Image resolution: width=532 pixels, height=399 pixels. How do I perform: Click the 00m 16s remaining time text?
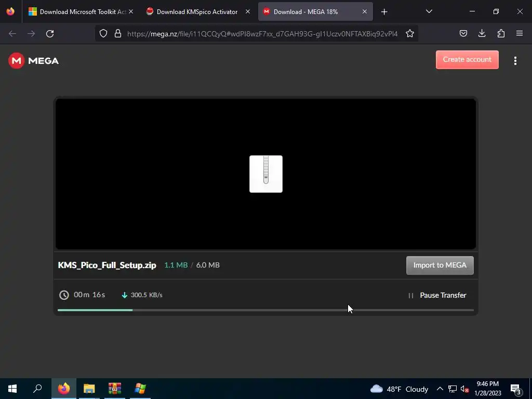[89, 295]
